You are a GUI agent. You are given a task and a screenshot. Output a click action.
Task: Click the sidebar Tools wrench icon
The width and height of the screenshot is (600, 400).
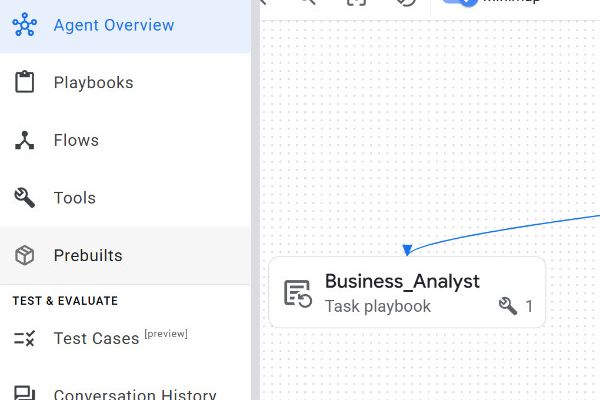25,198
